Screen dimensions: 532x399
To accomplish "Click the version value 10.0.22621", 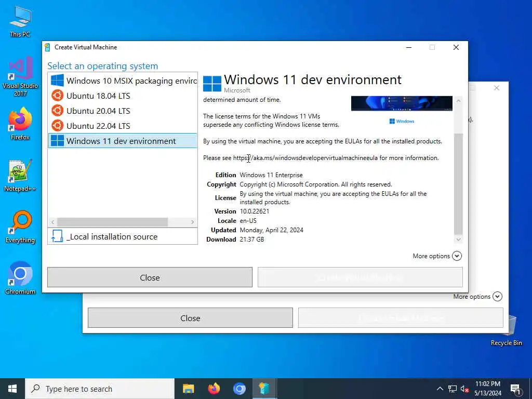I will pos(255,211).
